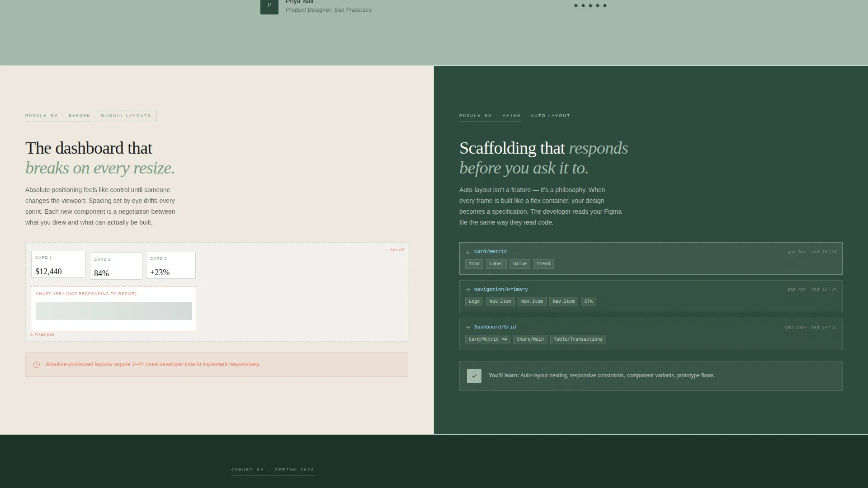Click 'pad: 12 / 24' value
This screenshot has width=868, height=488.
pos(824,289)
